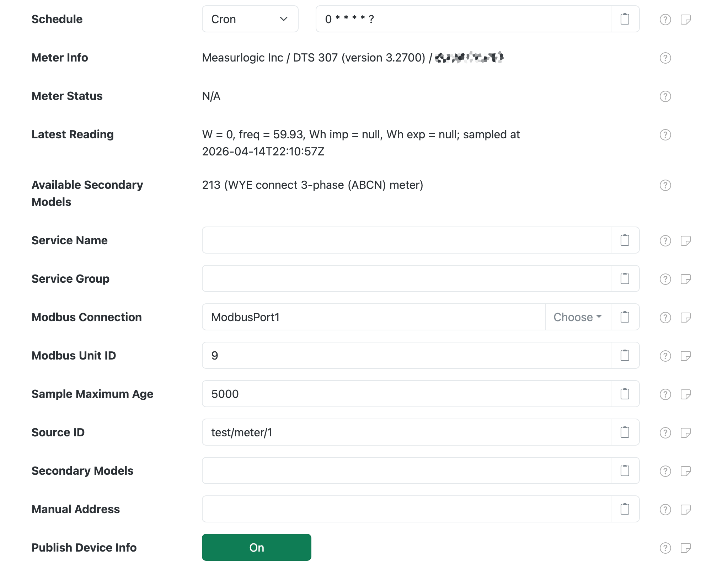
Task: Add a note to Service Group
Action: tap(686, 279)
